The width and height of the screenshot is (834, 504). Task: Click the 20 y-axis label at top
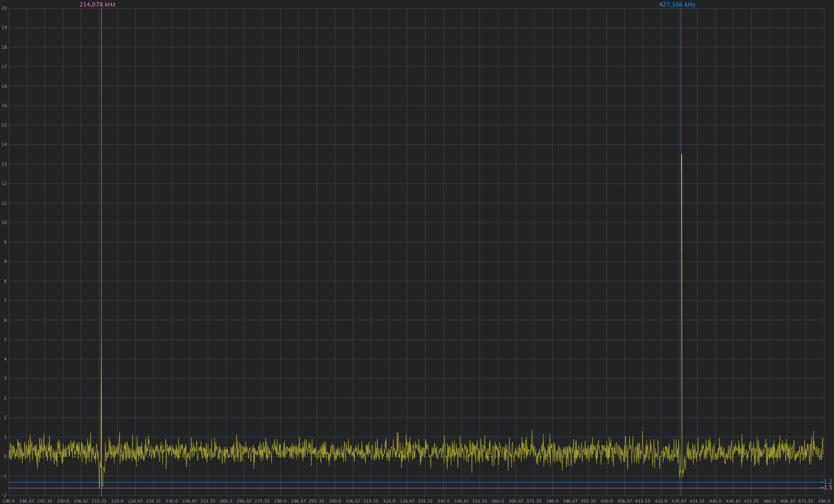(x=4, y=8)
